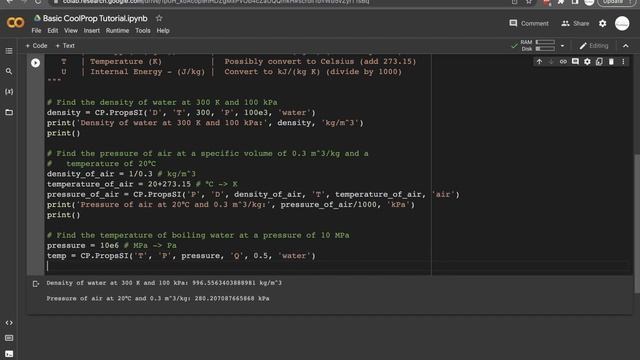Move the cell down
This screenshot has height=360, width=640.
(x=551, y=62)
